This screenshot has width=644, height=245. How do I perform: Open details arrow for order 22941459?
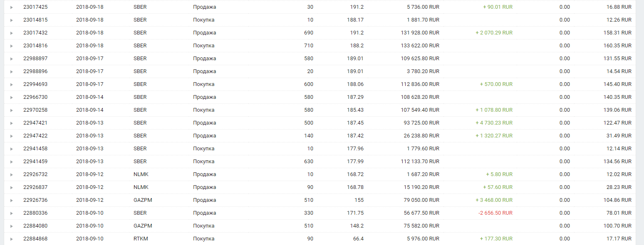(x=12, y=162)
